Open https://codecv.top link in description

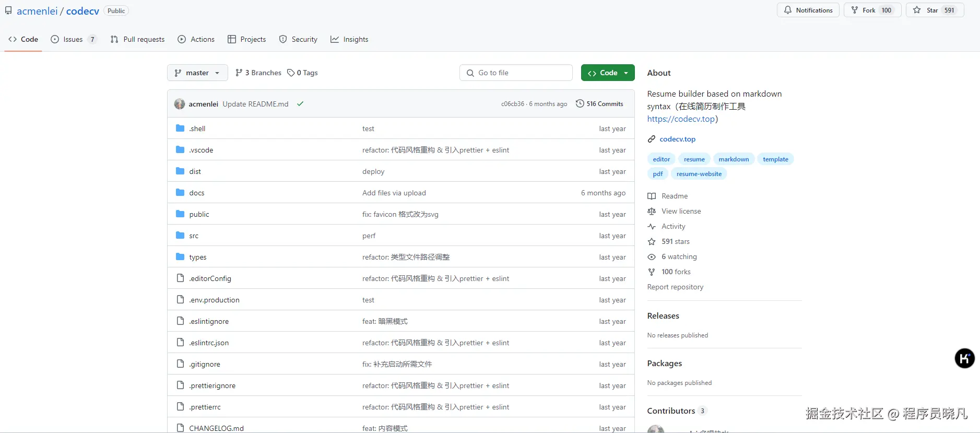tap(681, 119)
